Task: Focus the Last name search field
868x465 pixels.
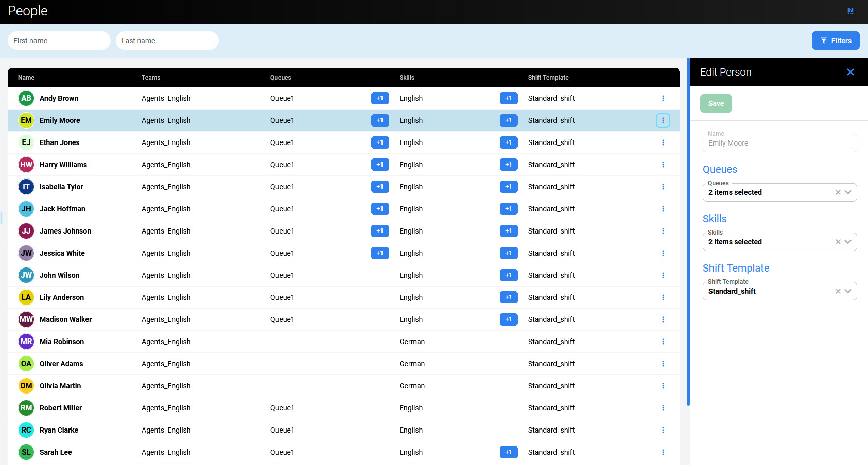Action: (x=167, y=41)
